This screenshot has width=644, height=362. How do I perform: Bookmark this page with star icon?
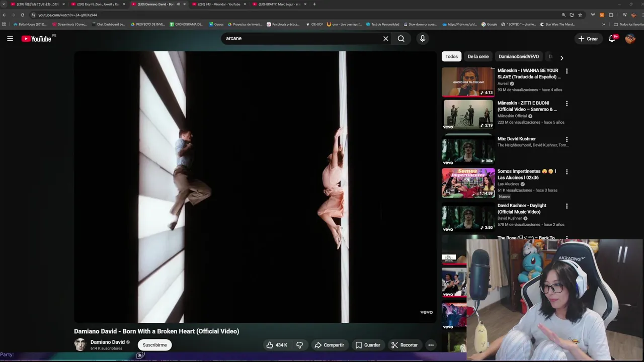pyautogui.click(x=580, y=15)
